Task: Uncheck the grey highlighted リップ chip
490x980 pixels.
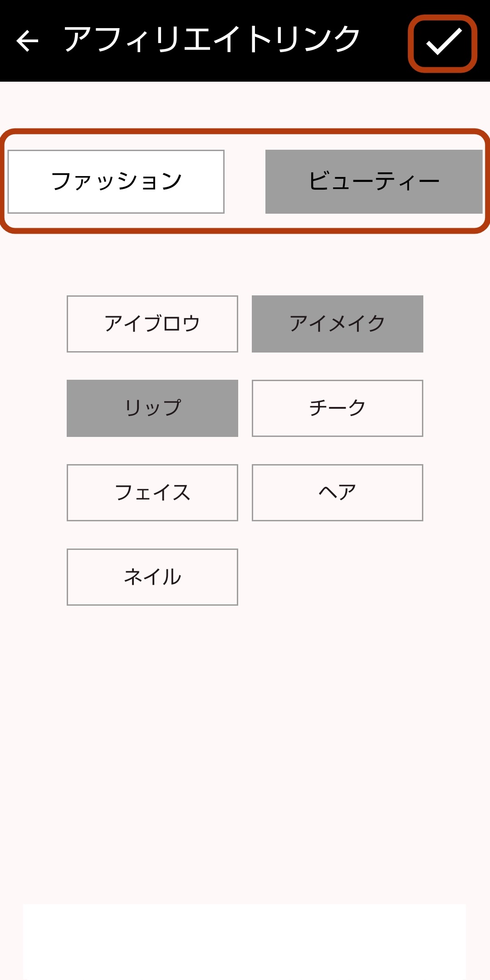Action: pyautogui.click(x=152, y=408)
